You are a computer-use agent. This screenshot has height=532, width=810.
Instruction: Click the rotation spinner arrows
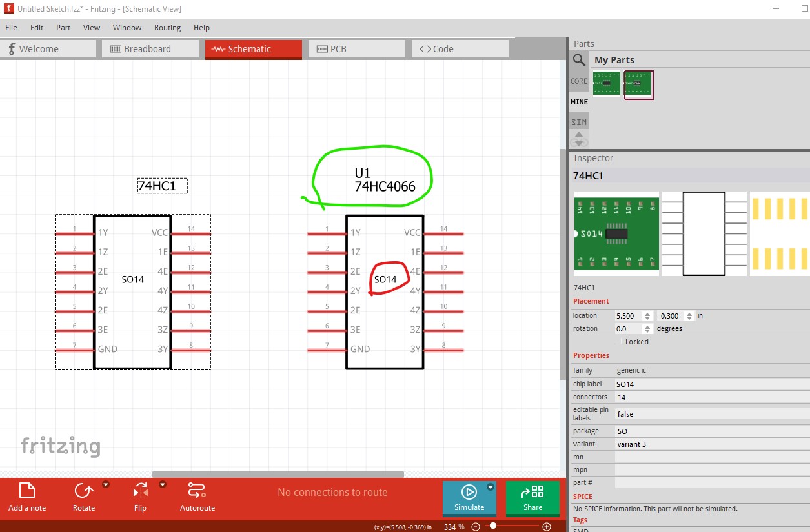click(x=649, y=329)
